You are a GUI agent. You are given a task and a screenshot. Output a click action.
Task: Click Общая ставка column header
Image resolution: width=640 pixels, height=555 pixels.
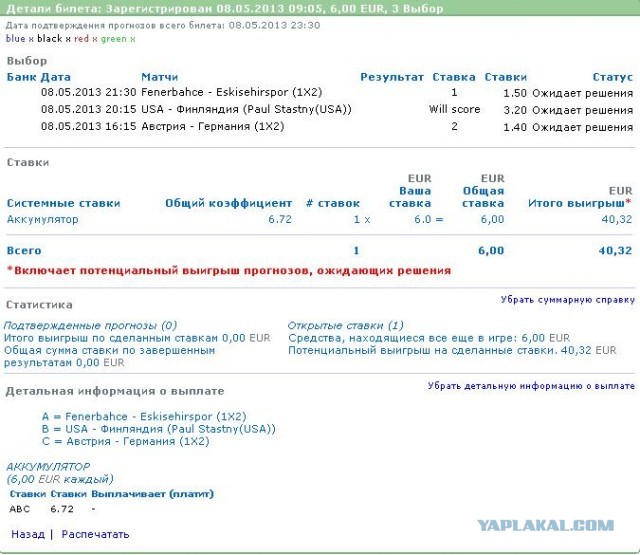483,197
